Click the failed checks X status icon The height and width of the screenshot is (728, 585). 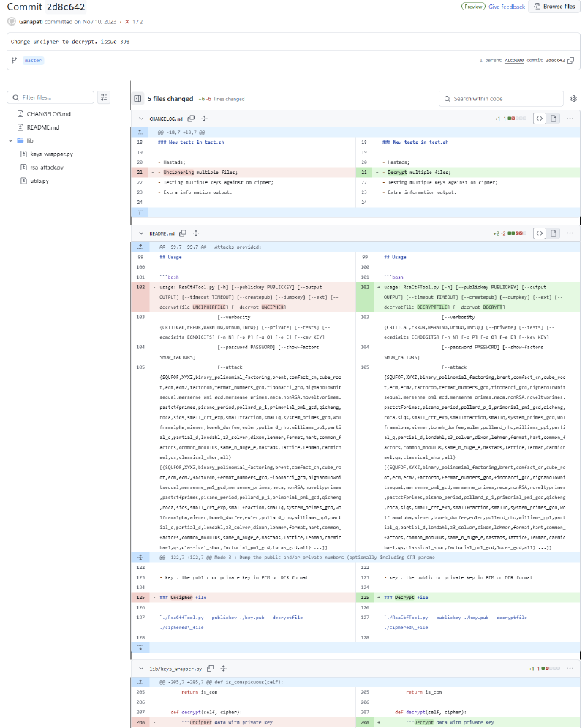(127, 22)
